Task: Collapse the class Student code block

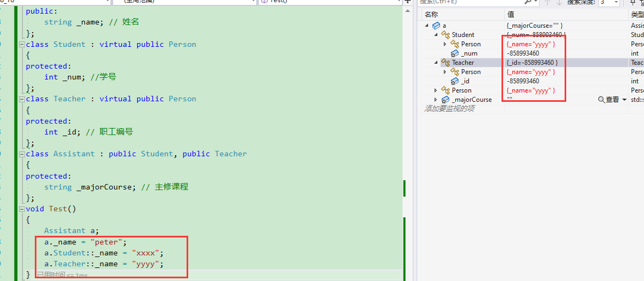Action: point(22,45)
